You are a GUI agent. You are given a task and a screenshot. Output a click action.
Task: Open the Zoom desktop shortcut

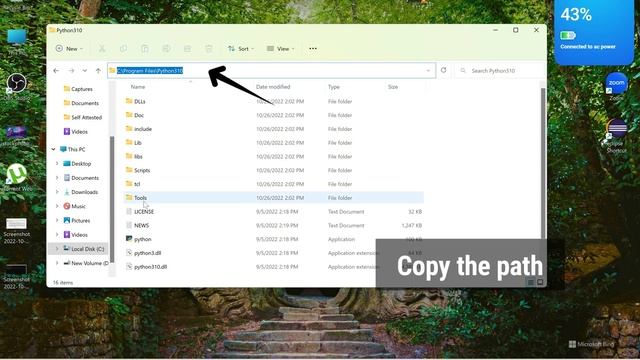click(616, 87)
